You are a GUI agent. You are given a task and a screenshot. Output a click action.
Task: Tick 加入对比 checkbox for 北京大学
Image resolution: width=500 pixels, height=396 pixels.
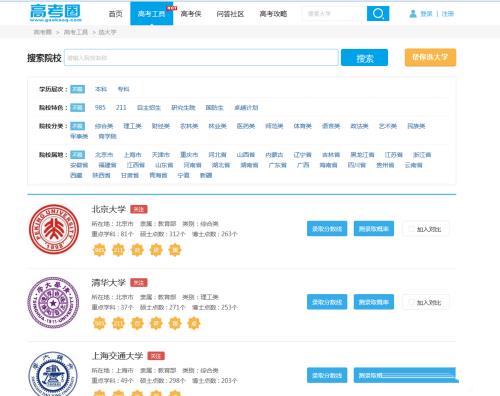[412, 229]
